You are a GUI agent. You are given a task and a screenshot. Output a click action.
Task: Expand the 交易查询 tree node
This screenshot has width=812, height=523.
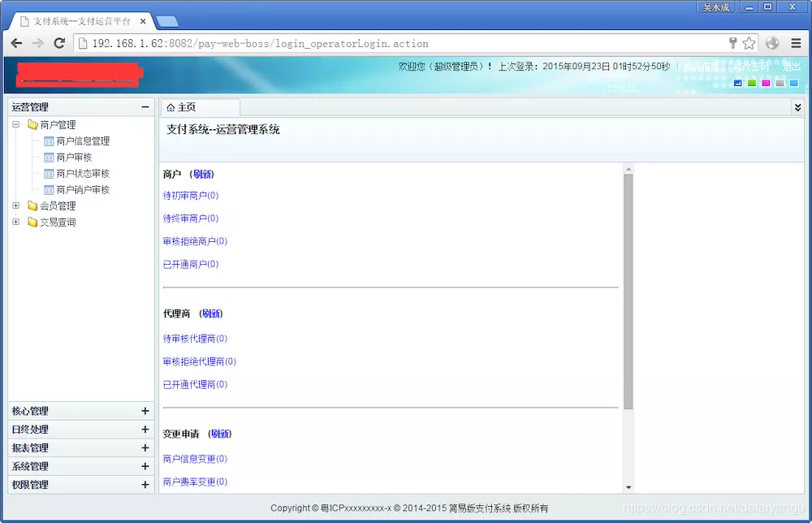(x=15, y=222)
